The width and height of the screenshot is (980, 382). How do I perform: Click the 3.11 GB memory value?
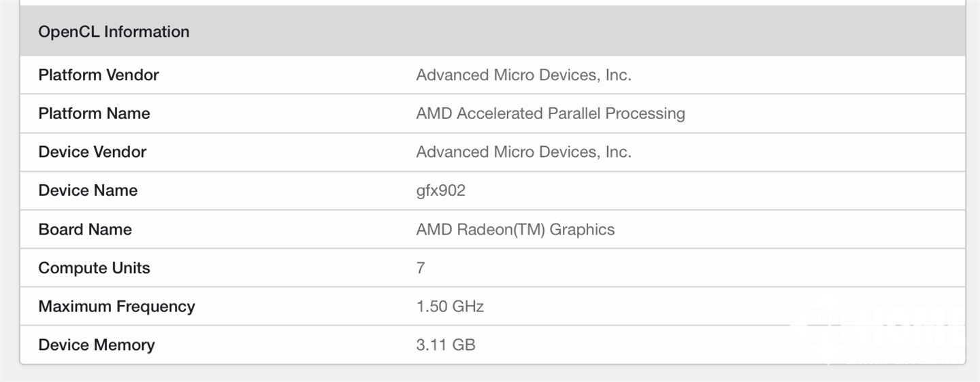[x=446, y=345]
